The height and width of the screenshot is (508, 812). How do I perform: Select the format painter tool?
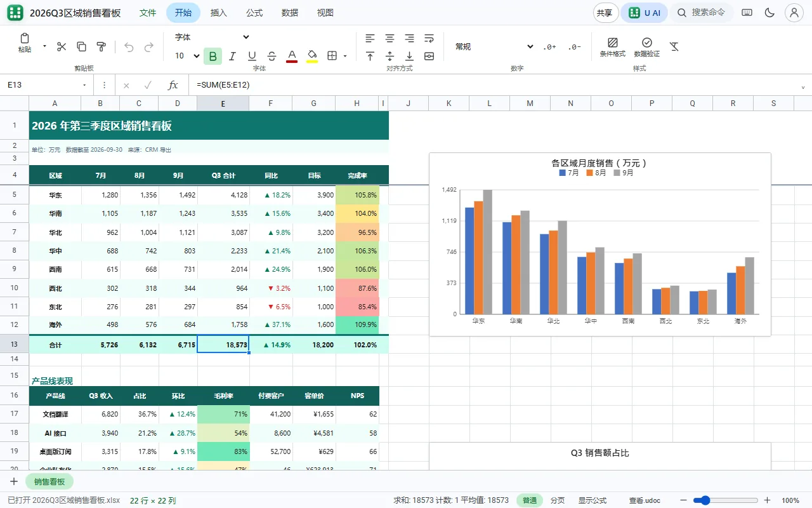[x=101, y=46]
